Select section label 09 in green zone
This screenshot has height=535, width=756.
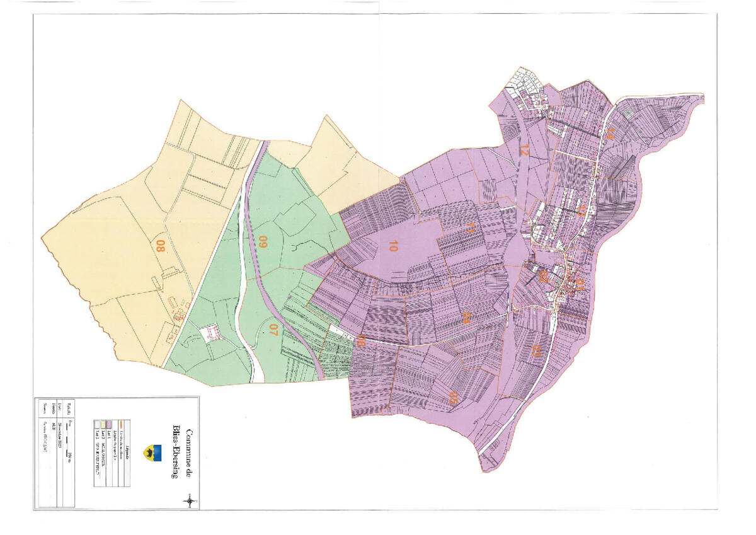point(263,243)
